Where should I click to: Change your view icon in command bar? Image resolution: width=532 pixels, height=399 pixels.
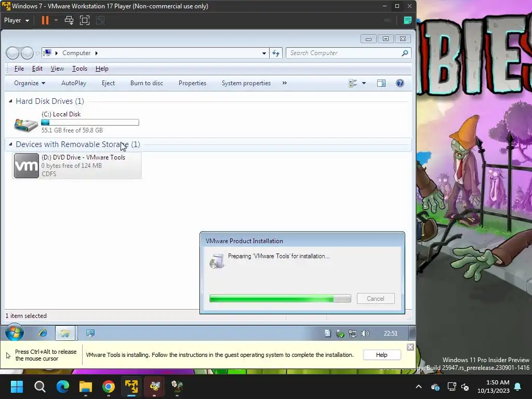[x=353, y=83]
